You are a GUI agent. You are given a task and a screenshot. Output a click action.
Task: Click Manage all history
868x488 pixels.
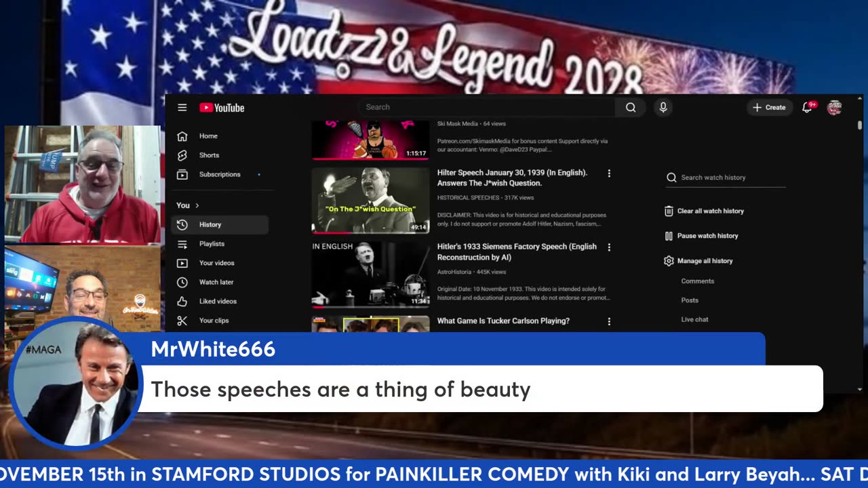tap(705, 261)
